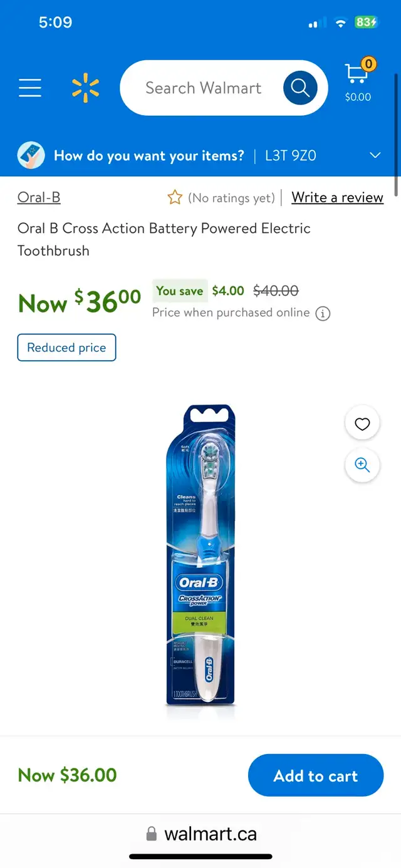This screenshot has width=401, height=868.
Task: Tap the delivery phone icon in banner
Action: click(31, 155)
